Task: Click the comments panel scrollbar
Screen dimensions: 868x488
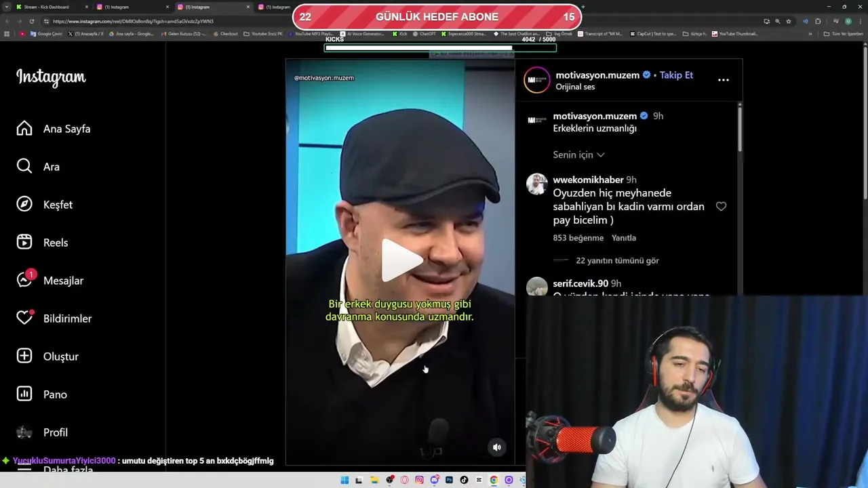Action: (739, 129)
